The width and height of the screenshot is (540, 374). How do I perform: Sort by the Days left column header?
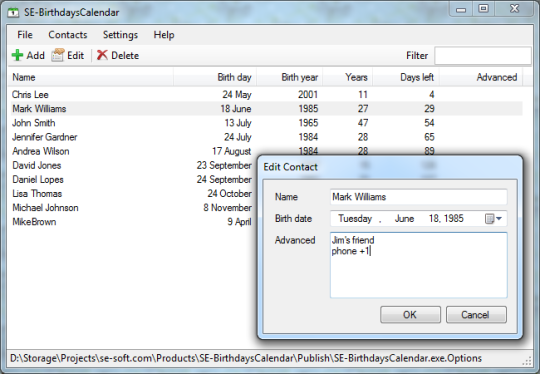(406, 77)
